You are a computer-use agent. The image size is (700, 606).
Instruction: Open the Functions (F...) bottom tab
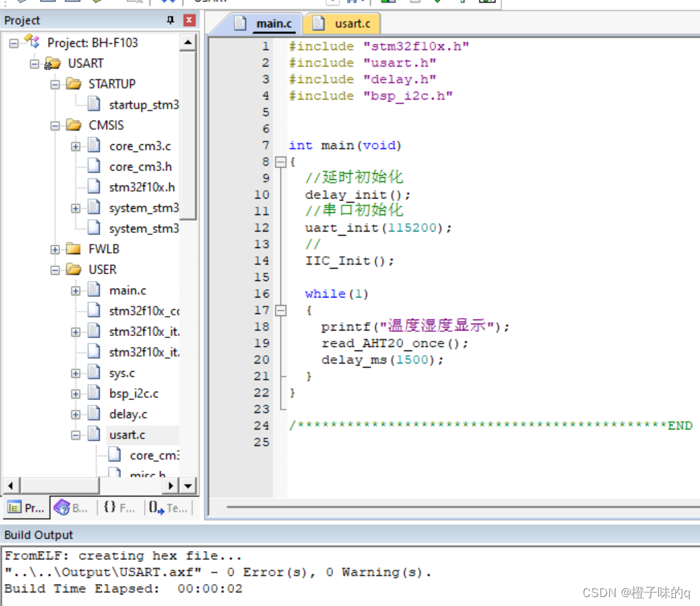coord(120,508)
